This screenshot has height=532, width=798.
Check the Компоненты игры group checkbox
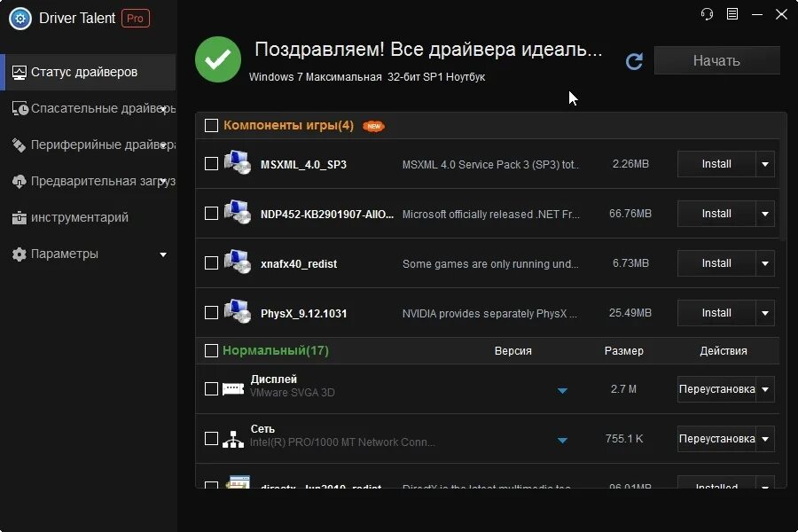(x=211, y=125)
